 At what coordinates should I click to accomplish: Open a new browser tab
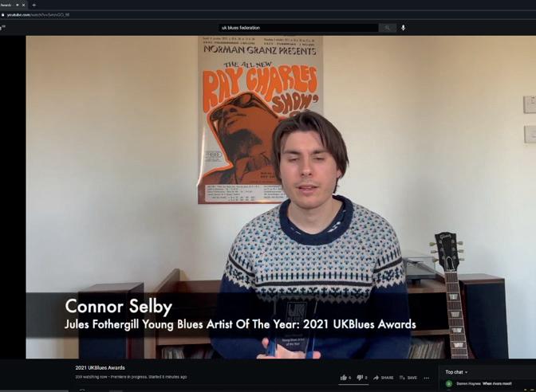(33, 5)
